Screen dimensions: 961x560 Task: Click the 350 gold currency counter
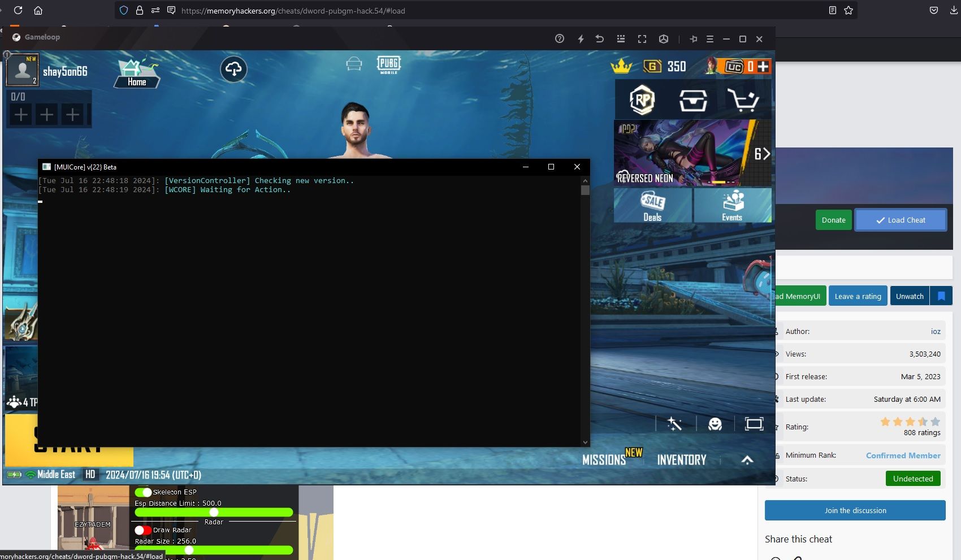[x=676, y=66]
